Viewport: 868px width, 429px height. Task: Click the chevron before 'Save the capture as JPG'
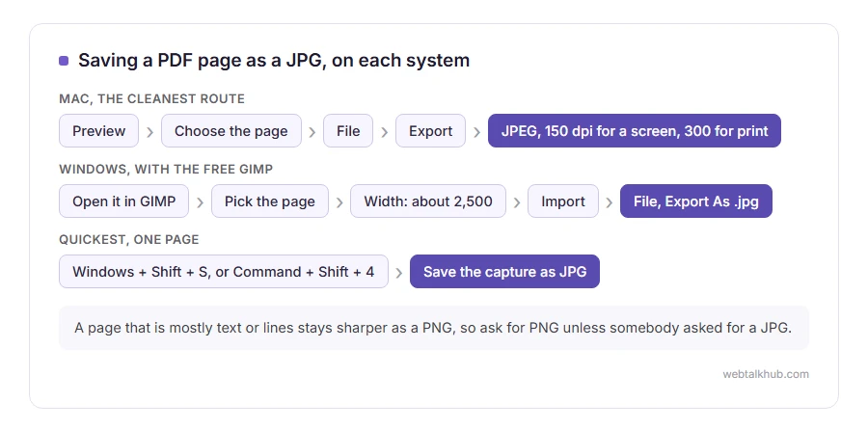(x=398, y=273)
